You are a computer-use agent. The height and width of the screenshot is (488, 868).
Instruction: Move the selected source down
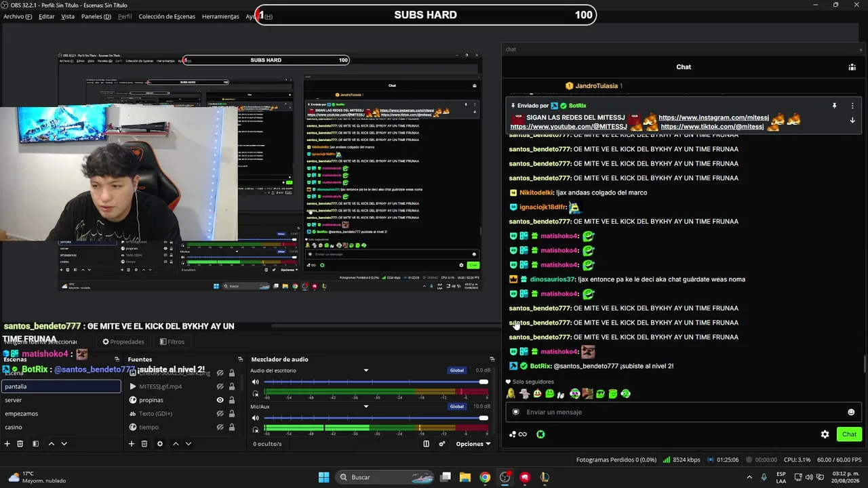(x=189, y=444)
